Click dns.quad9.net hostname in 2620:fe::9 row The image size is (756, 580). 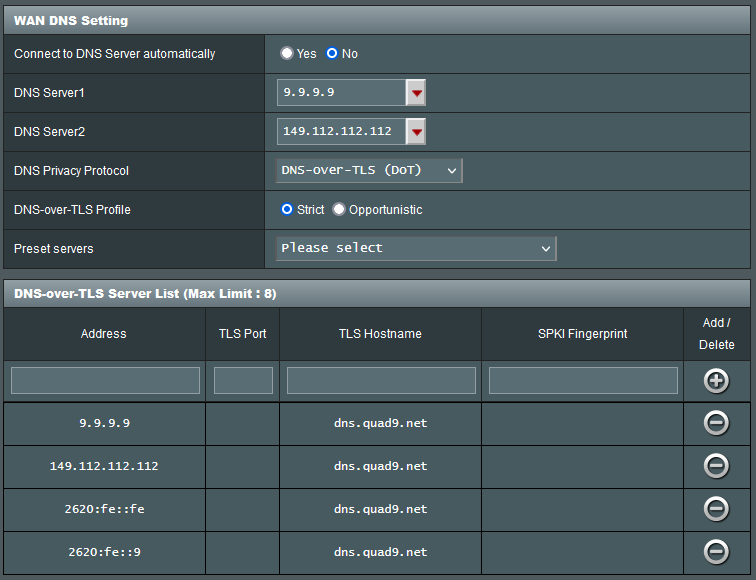click(380, 552)
